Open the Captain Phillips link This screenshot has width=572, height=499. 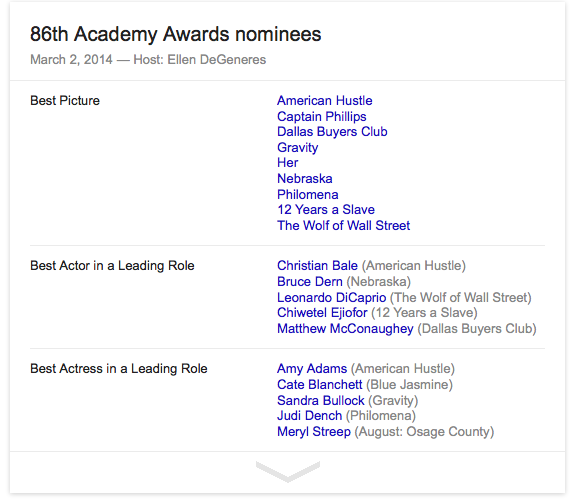[321, 116]
